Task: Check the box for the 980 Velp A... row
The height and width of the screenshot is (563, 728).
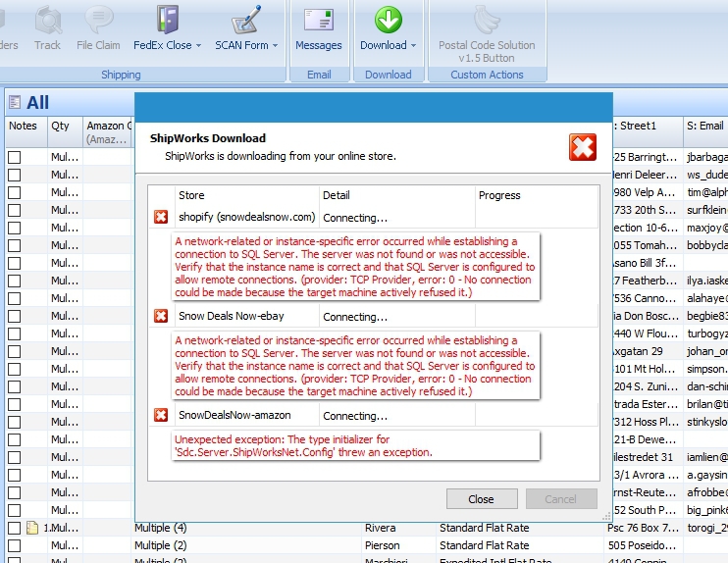Action: 15,192
